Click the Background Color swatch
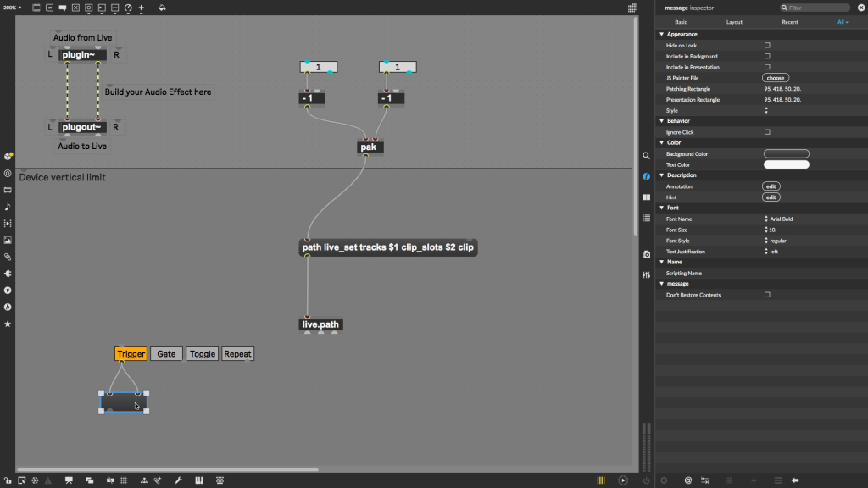Image resolution: width=868 pixels, height=488 pixels. (786, 153)
